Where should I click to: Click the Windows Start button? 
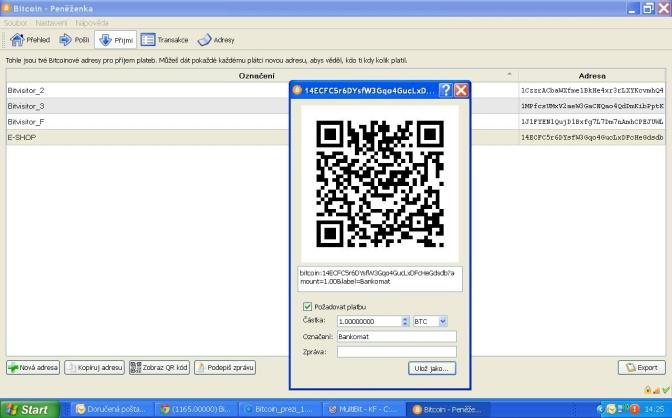29,409
